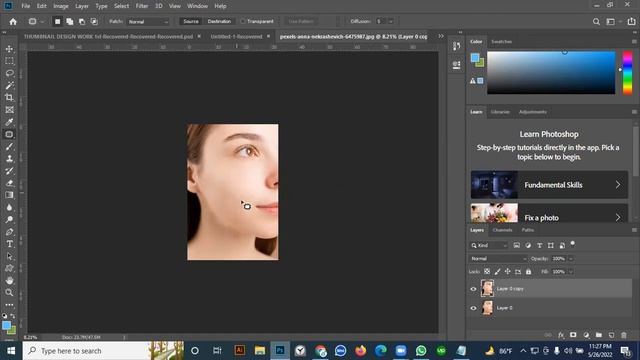Select the Brush tool
The height and width of the screenshot is (360, 640).
[9, 147]
